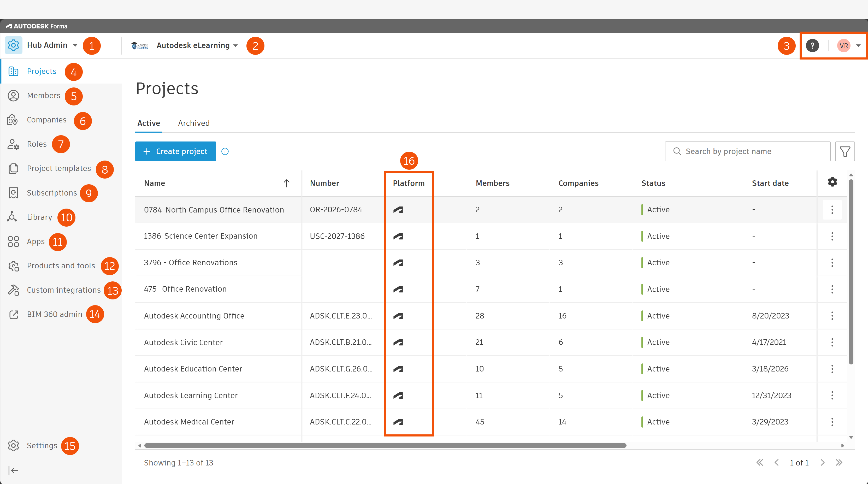Click the horizontal scrollbar under the table
The image size is (868, 484).
tap(385, 446)
